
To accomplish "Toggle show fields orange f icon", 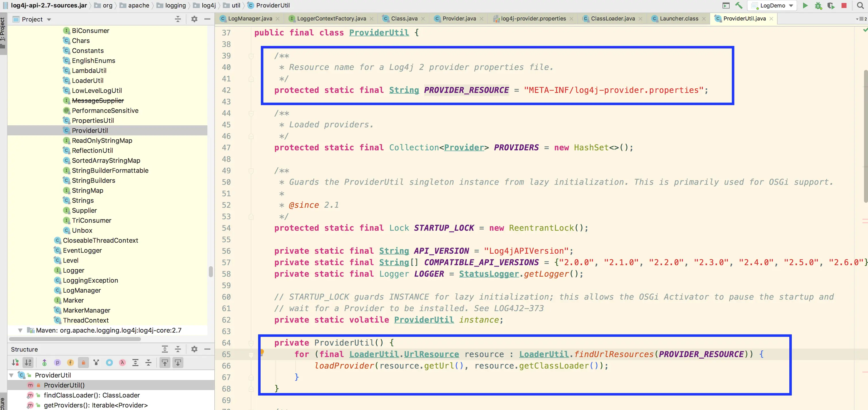I will pyautogui.click(x=70, y=362).
